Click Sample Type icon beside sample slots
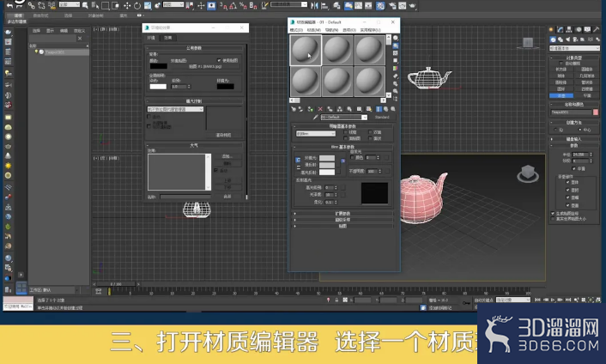This screenshot has width=606, height=364. [396, 38]
